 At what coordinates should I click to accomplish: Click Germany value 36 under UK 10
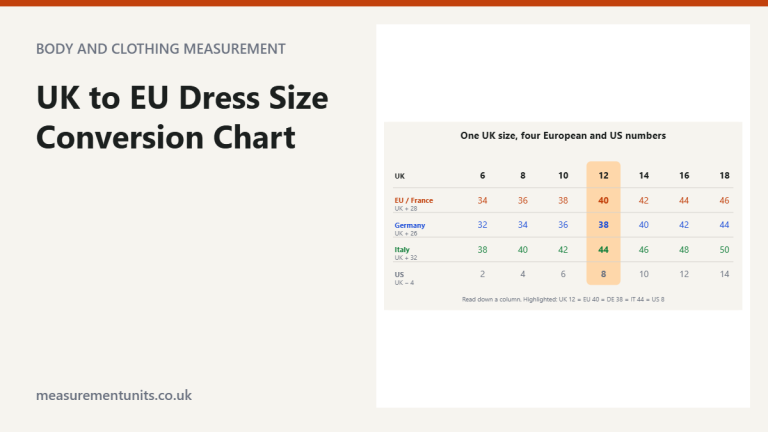point(563,225)
